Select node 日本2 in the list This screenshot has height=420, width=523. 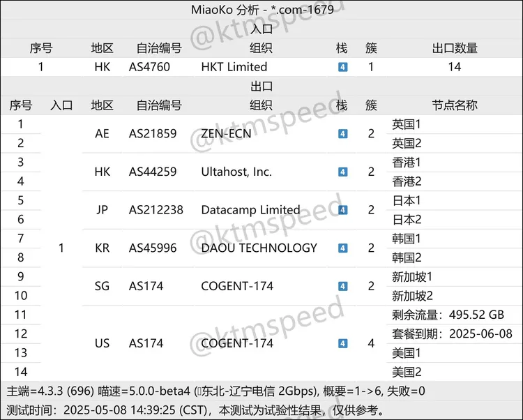tap(407, 220)
